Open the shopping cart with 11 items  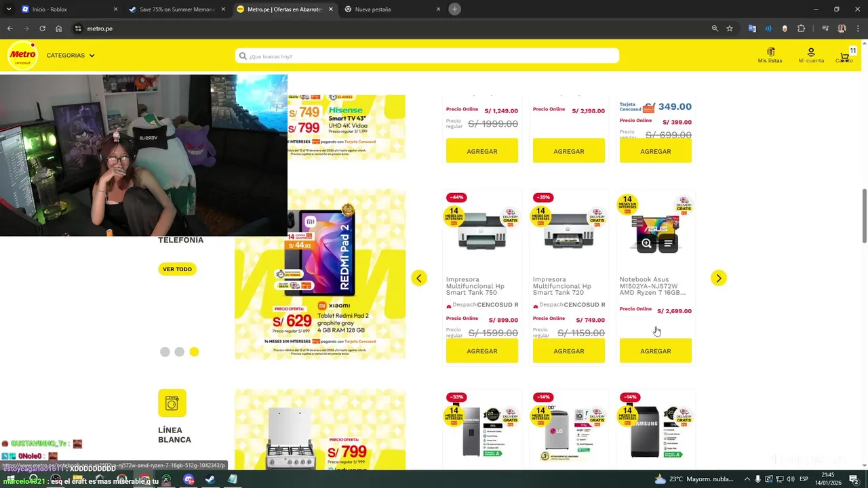[x=846, y=56]
